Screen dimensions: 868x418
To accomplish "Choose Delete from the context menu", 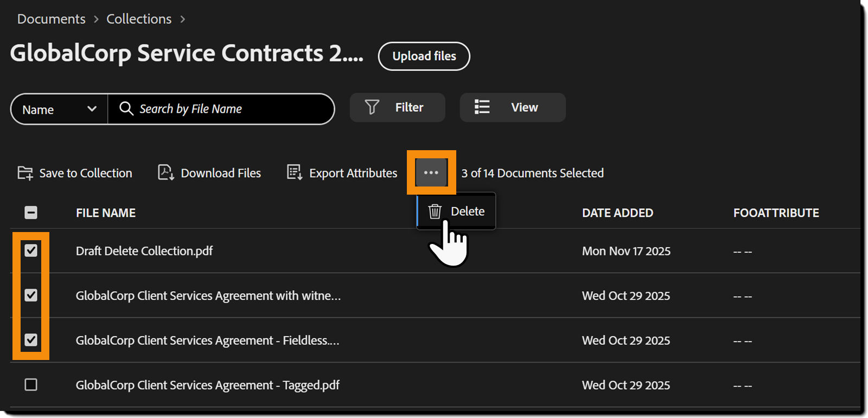I will tap(467, 211).
